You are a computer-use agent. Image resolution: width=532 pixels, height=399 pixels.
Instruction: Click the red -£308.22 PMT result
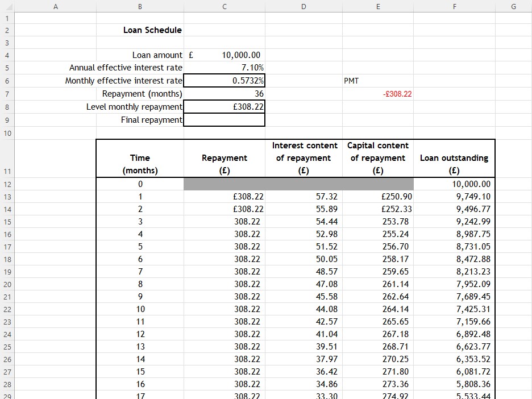pos(397,94)
